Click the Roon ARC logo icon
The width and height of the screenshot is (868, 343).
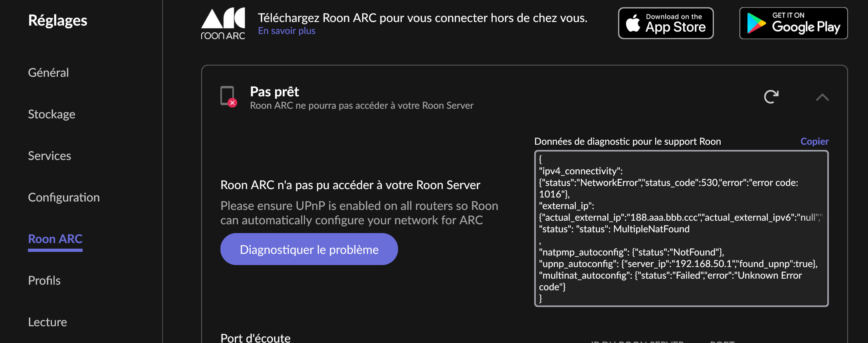click(x=223, y=24)
